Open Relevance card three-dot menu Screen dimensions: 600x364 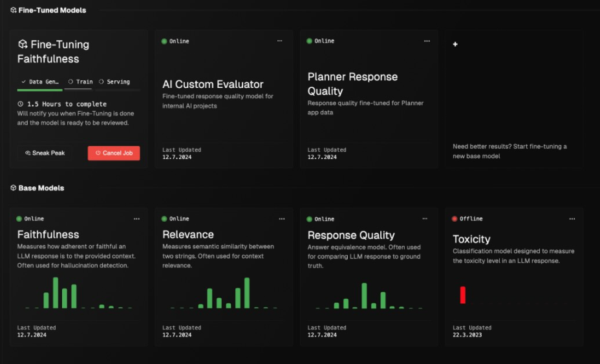pyautogui.click(x=282, y=219)
